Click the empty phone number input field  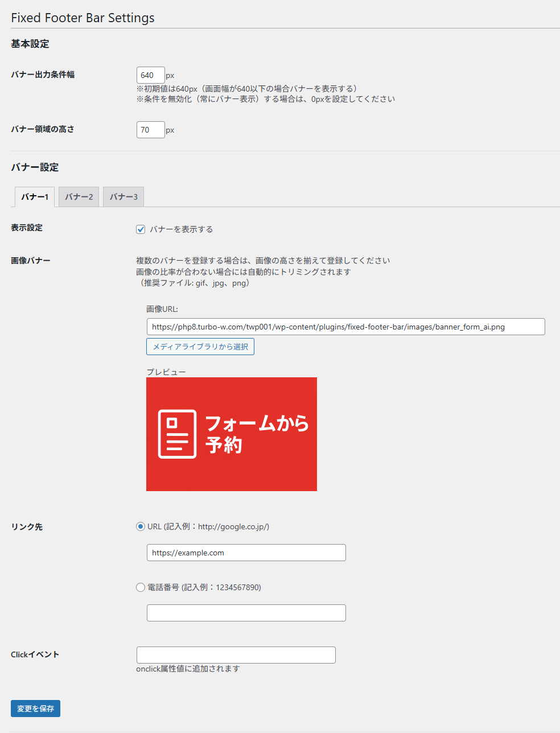click(246, 612)
